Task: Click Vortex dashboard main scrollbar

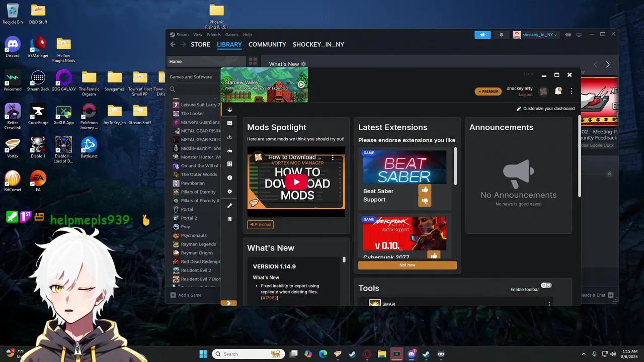Action: point(579,156)
